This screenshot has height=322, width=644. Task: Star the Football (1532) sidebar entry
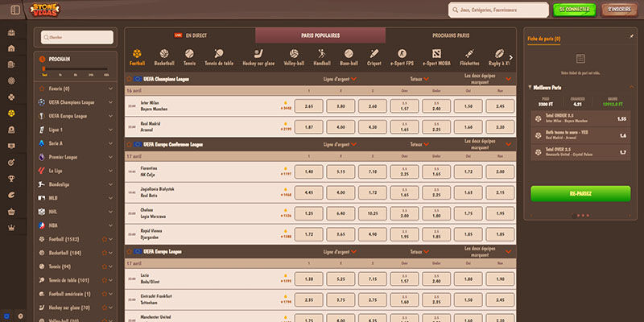(x=105, y=239)
